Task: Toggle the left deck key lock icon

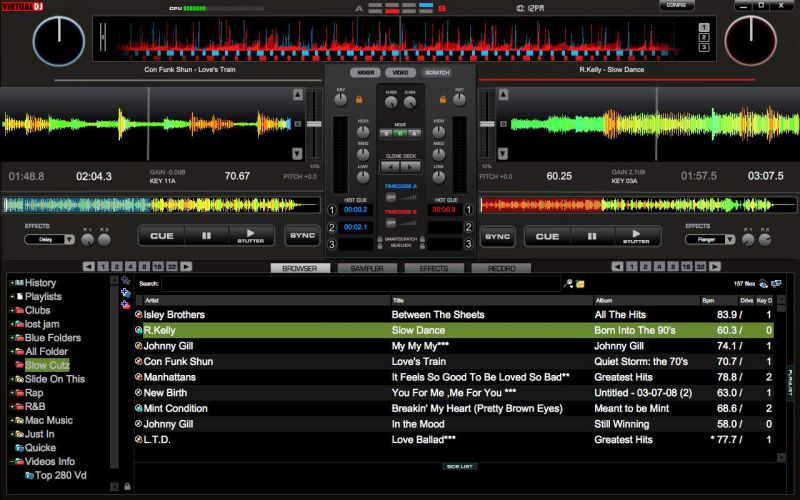Action: coord(359,99)
